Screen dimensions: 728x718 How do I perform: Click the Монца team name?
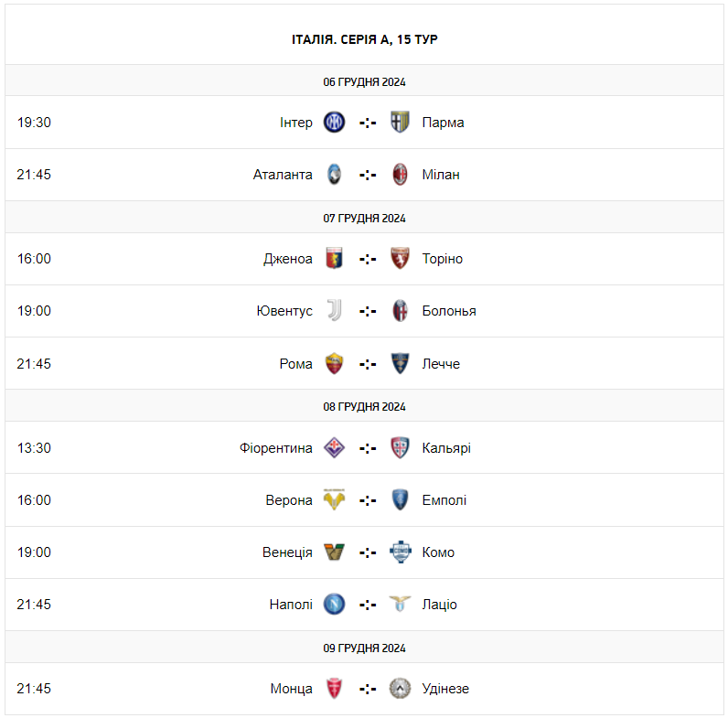tap(291, 689)
